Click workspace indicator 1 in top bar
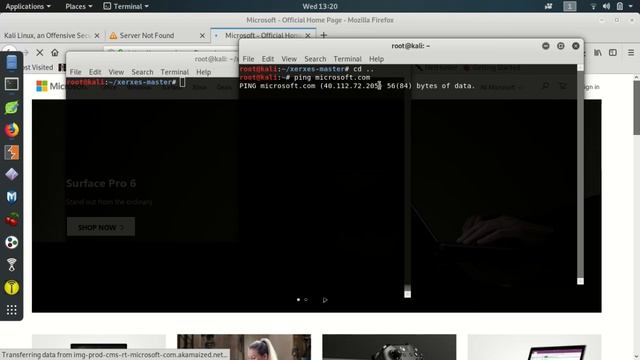 [x=570, y=6]
